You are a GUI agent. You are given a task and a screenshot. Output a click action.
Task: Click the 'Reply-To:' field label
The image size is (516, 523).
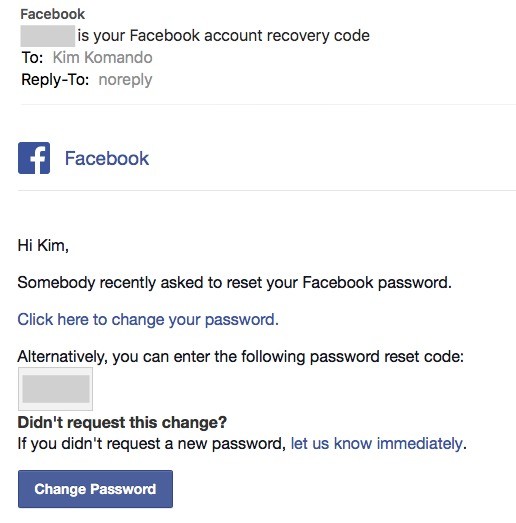pos(55,80)
